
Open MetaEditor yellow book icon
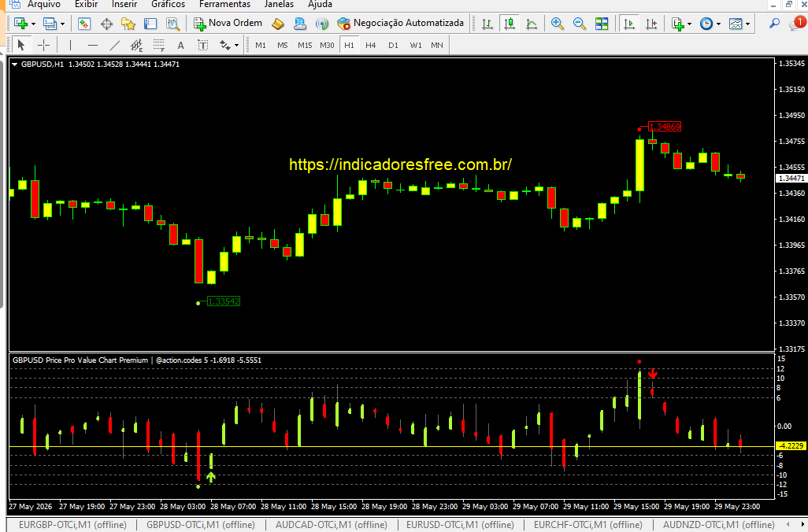tap(278, 24)
